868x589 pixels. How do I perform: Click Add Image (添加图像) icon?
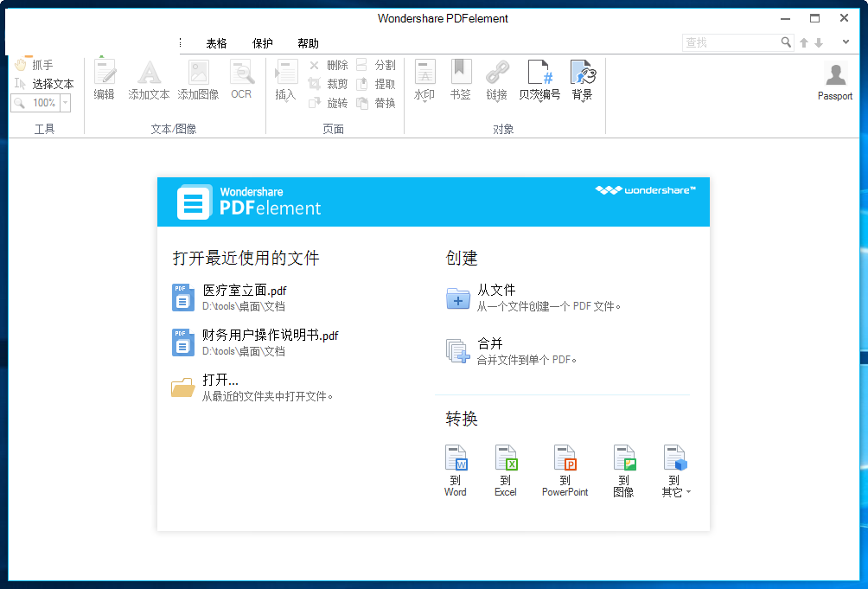point(198,80)
